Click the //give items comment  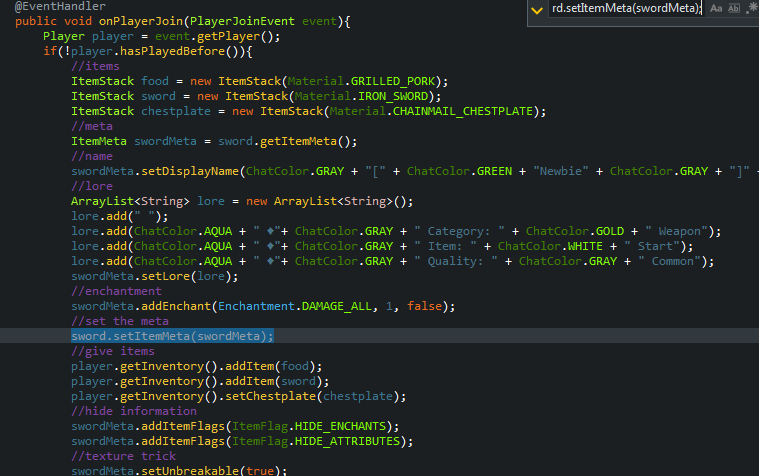(113, 352)
